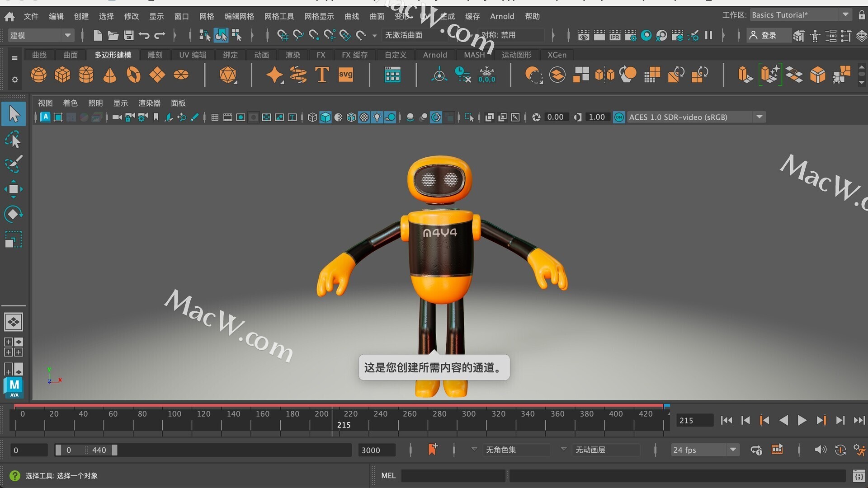Screen dimensions: 868x488
Task: Open the 建模 menu set dropdown
Action: [x=41, y=35]
